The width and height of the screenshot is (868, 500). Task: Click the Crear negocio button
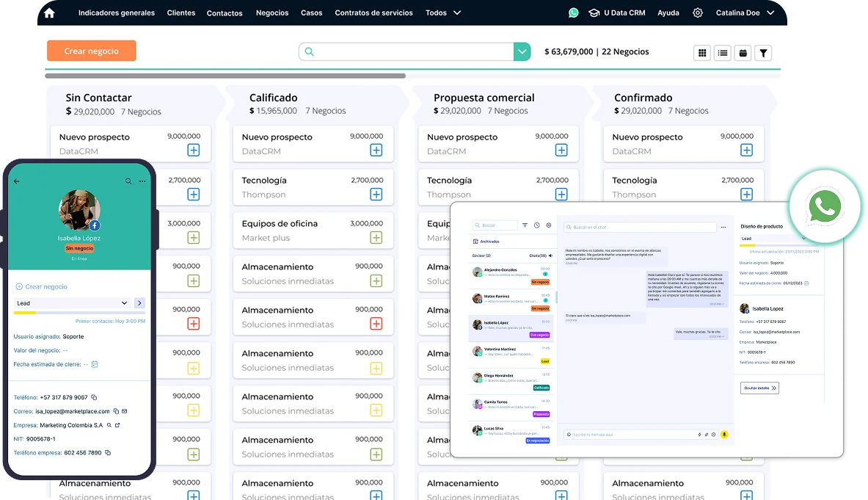pyautogui.click(x=91, y=51)
